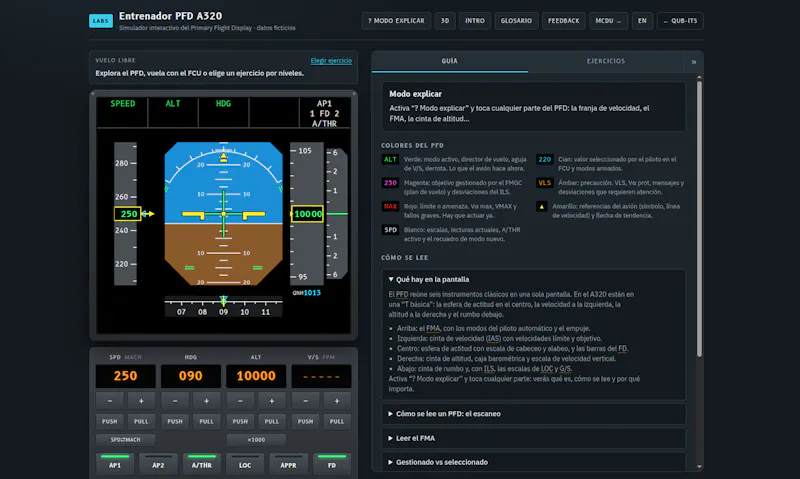Viewport: 800px width, 479px height.
Task: Push the SPD knob
Action: [110, 421]
